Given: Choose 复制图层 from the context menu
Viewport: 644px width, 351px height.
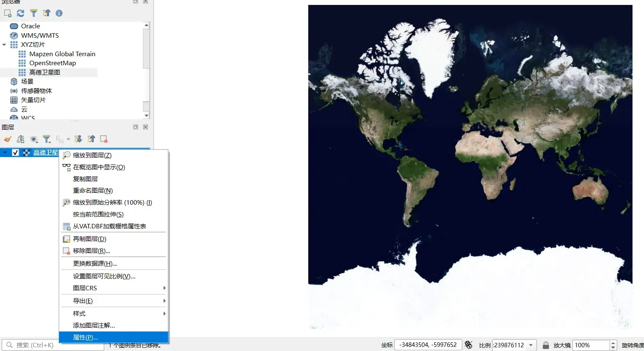Looking at the screenshot, I should coord(114,179).
